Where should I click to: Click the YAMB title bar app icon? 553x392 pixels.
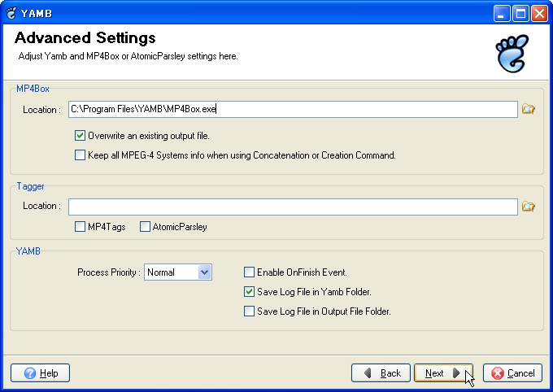(x=11, y=13)
